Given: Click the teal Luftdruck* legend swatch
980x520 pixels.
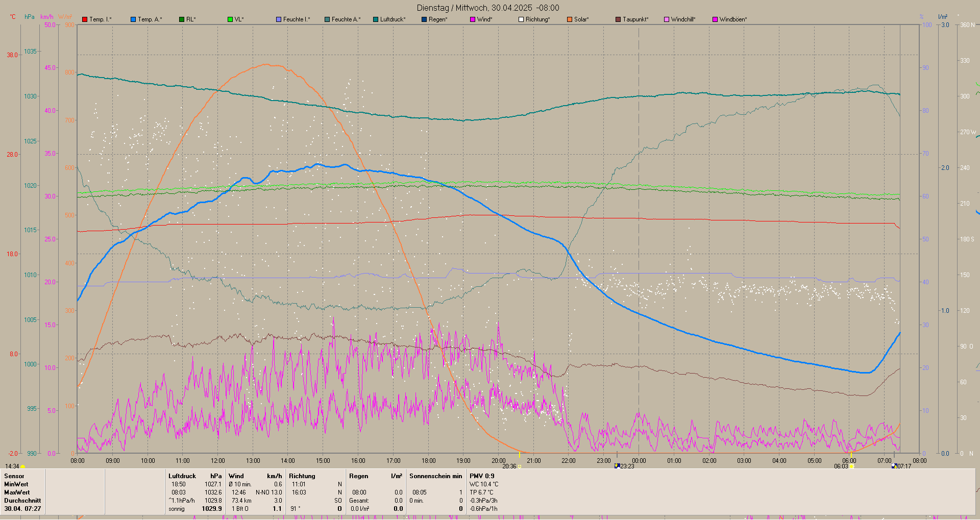Looking at the screenshot, I should (x=376, y=19).
